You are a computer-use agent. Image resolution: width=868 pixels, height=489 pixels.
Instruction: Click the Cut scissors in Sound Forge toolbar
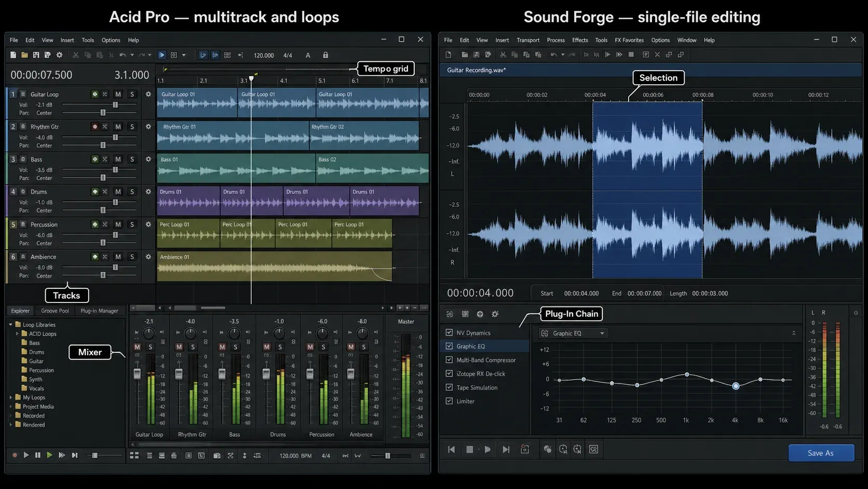pyautogui.click(x=503, y=55)
